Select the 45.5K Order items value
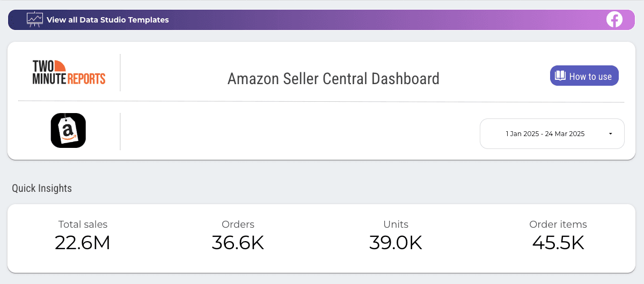The image size is (644, 284). pos(558,243)
